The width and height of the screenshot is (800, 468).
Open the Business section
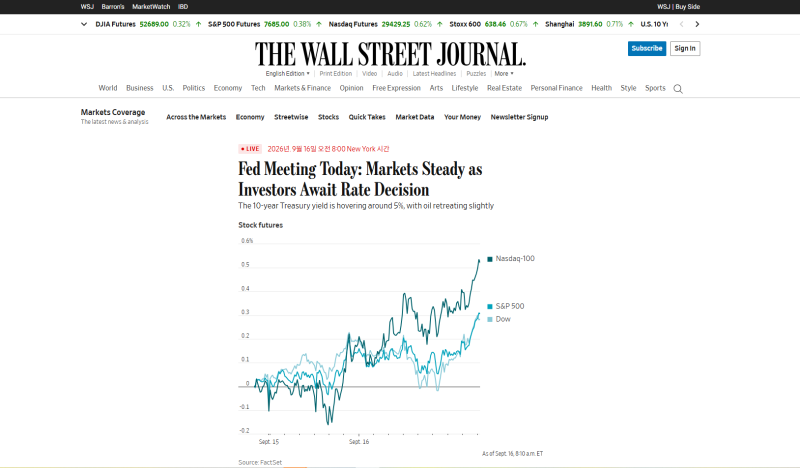pos(140,88)
